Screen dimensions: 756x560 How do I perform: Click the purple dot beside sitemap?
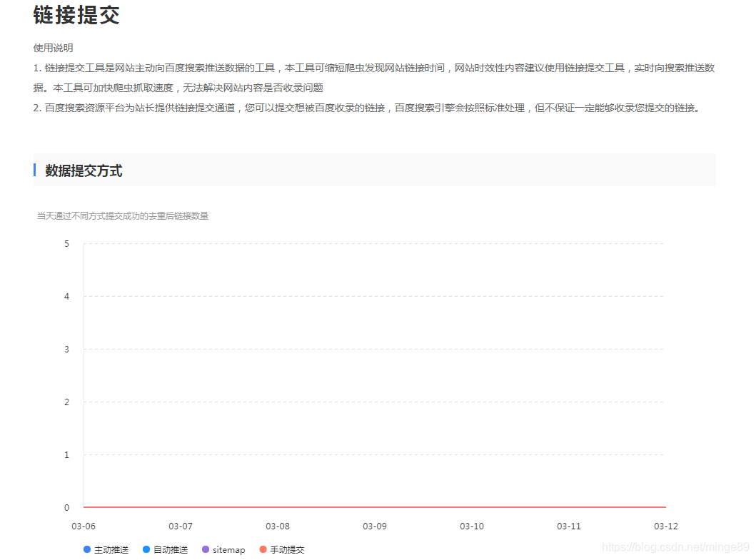[x=206, y=549]
